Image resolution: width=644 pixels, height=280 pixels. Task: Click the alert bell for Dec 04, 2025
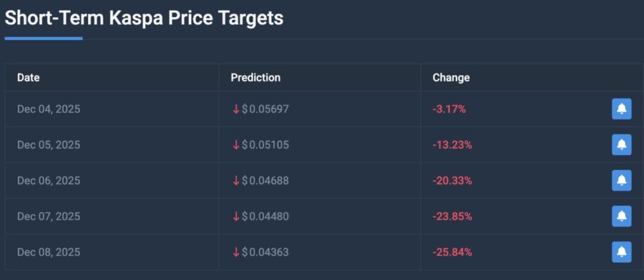621,109
